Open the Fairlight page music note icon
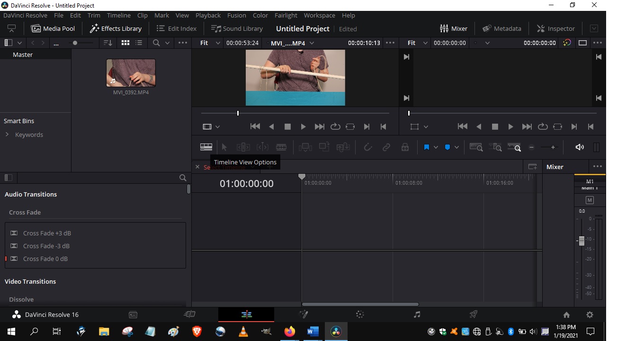Screen dimensions: 644x341 pyautogui.click(x=417, y=314)
